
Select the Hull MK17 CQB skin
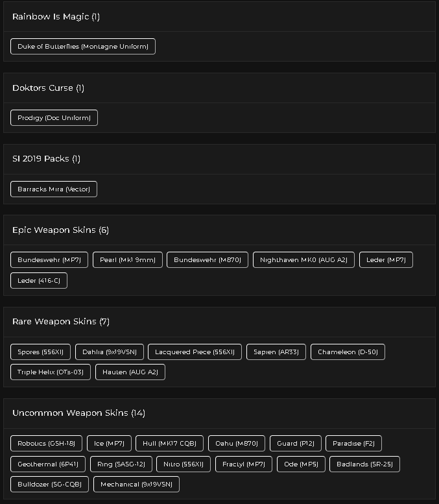coord(169,443)
